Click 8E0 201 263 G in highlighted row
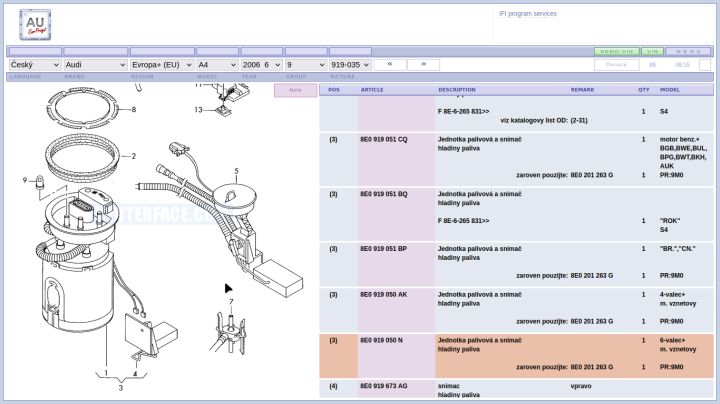Viewport: 720px width, 404px height. pyautogui.click(x=591, y=367)
